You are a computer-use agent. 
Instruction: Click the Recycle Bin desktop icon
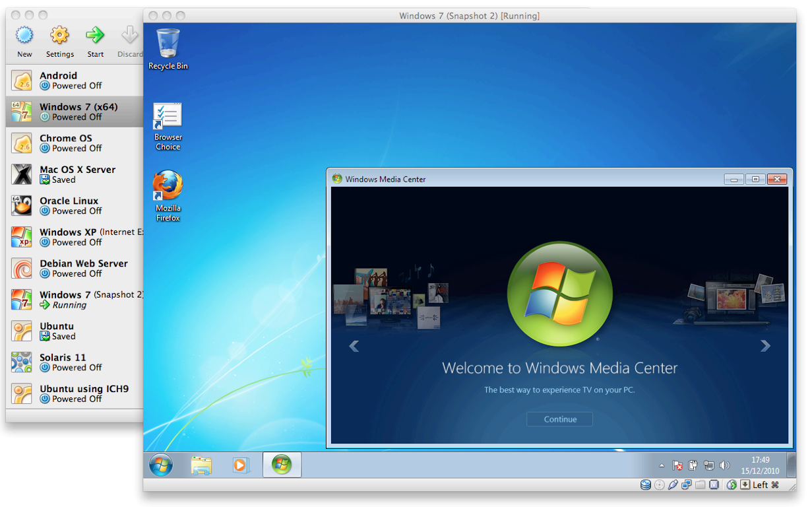pyautogui.click(x=168, y=49)
